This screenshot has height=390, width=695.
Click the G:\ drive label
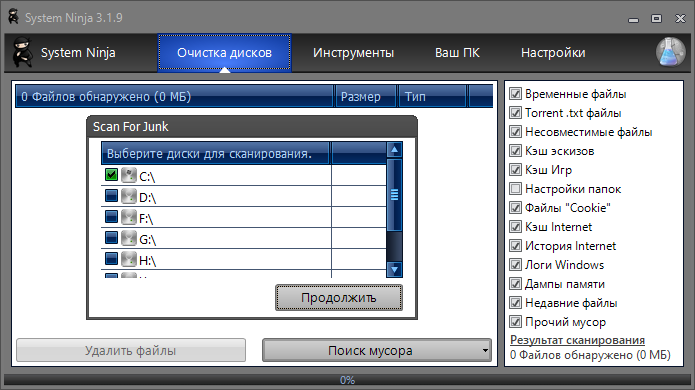point(147,240)
